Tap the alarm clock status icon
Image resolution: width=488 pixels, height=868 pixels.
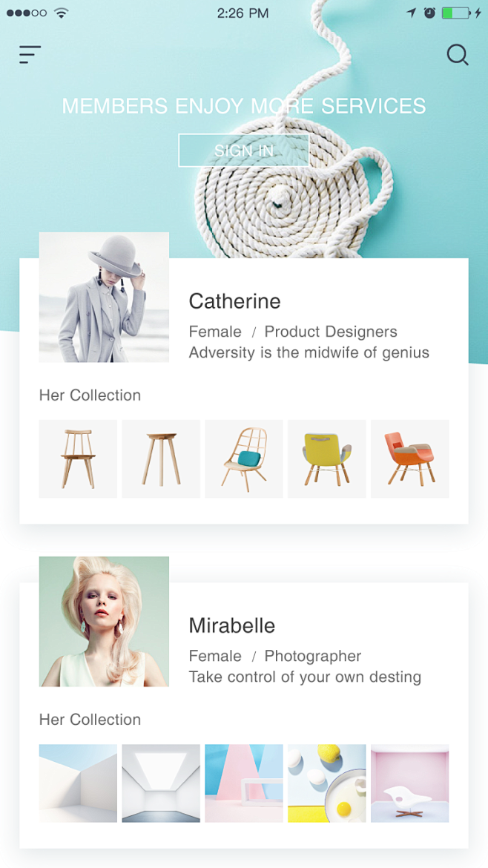[429, 13]
